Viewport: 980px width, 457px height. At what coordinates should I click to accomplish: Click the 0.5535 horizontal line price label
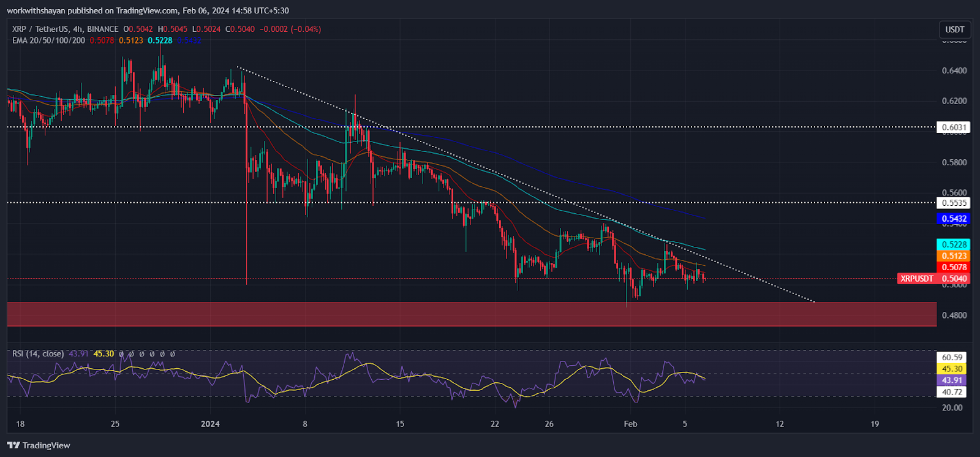(954, 203)
